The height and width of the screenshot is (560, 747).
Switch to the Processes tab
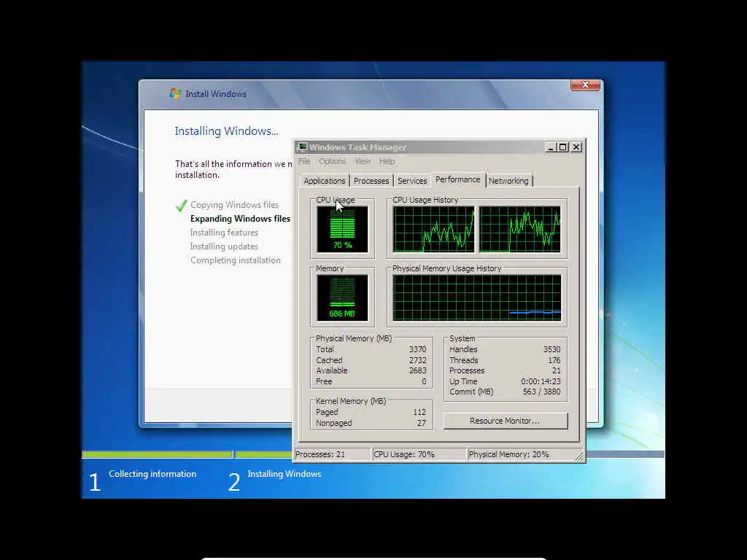[x=371, y=181]
